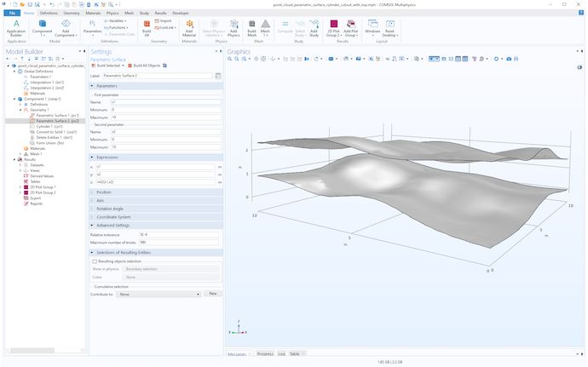Click the Build All Objects button

pos(144,66)
